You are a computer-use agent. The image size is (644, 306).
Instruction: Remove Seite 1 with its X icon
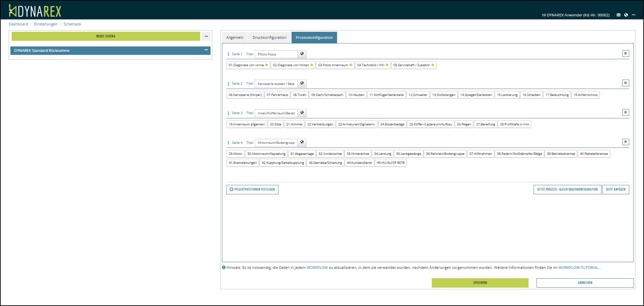tap(625, 54)
